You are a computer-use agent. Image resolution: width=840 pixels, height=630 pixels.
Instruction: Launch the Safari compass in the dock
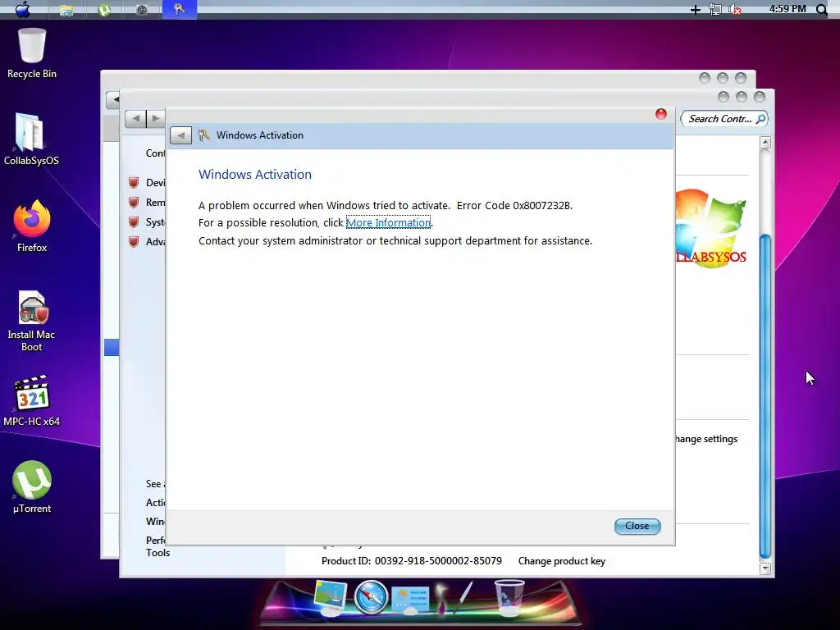pos(371,597)
